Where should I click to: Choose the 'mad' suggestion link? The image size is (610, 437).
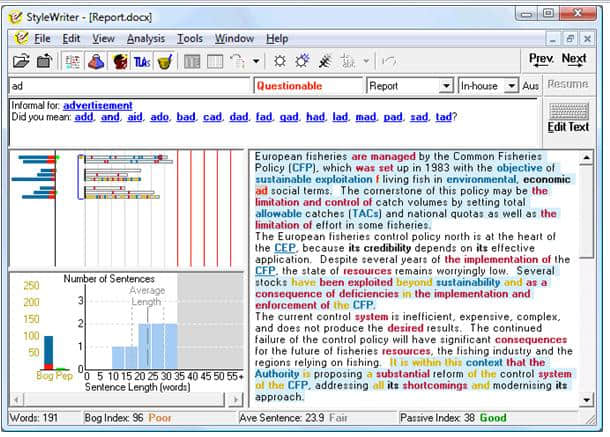[x=366, y=117]
